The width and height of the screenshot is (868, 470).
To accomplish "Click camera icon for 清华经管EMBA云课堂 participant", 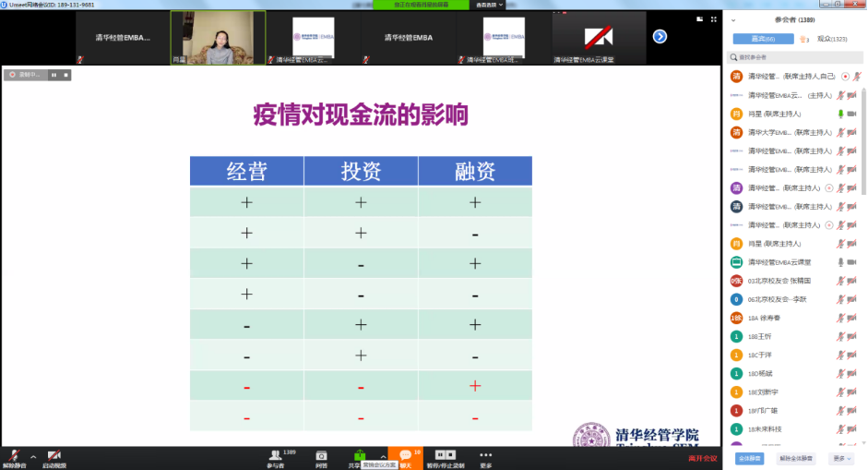I will pos(852,262).
